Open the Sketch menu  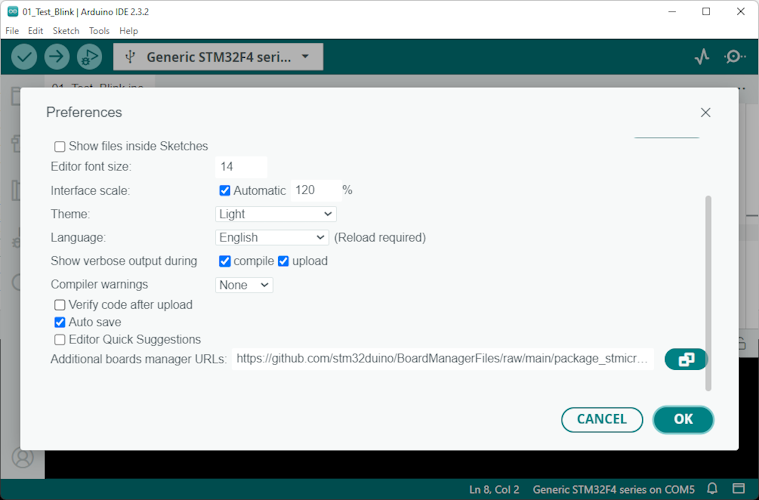pos(66,30)
